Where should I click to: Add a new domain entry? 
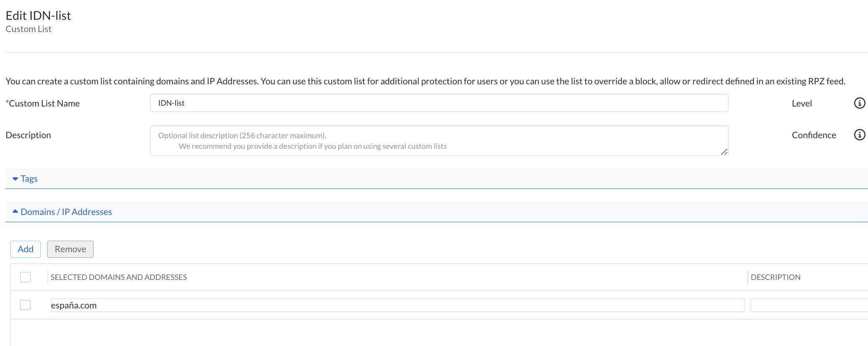[x=25, y=249]
